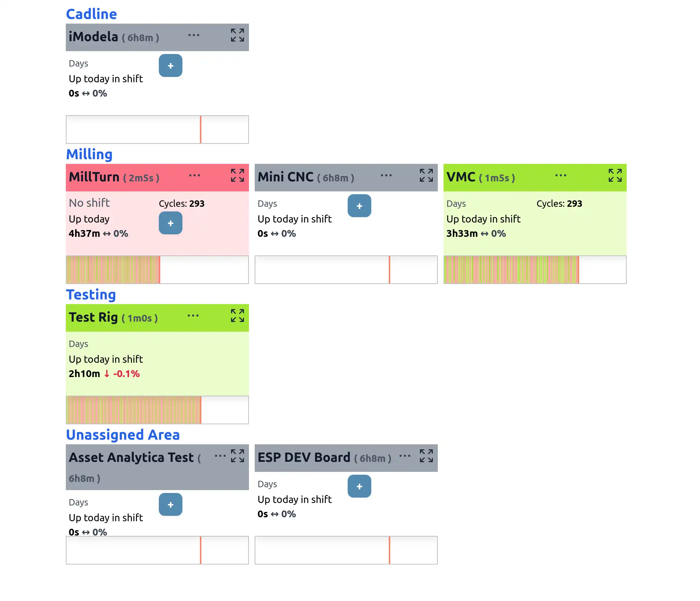Open the MillTurn three-dot options menu
The height and width of the screenshot is (601, 700).
click(195, 176)
